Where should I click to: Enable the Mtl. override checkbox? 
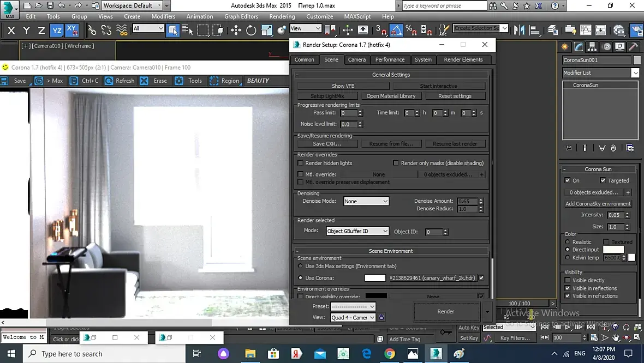coord(300,174)
